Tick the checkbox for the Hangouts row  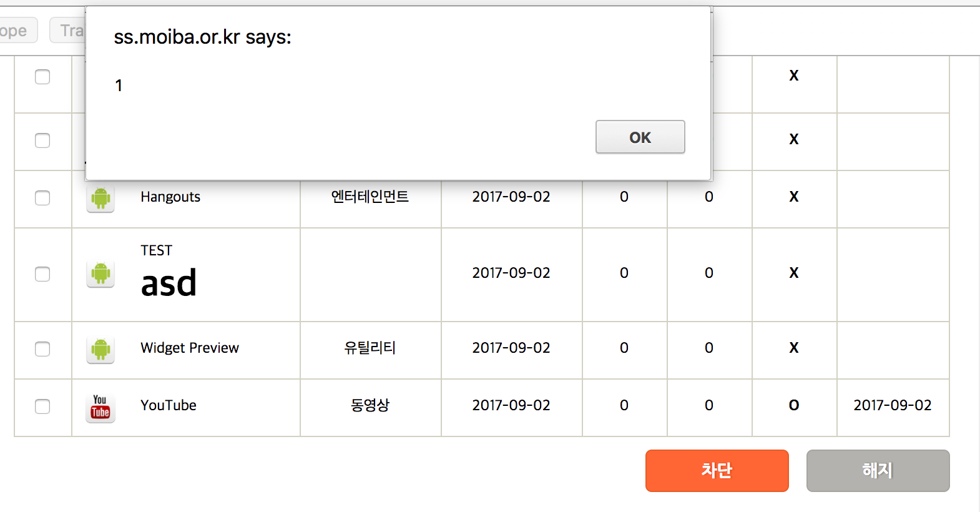click(42, 198)
